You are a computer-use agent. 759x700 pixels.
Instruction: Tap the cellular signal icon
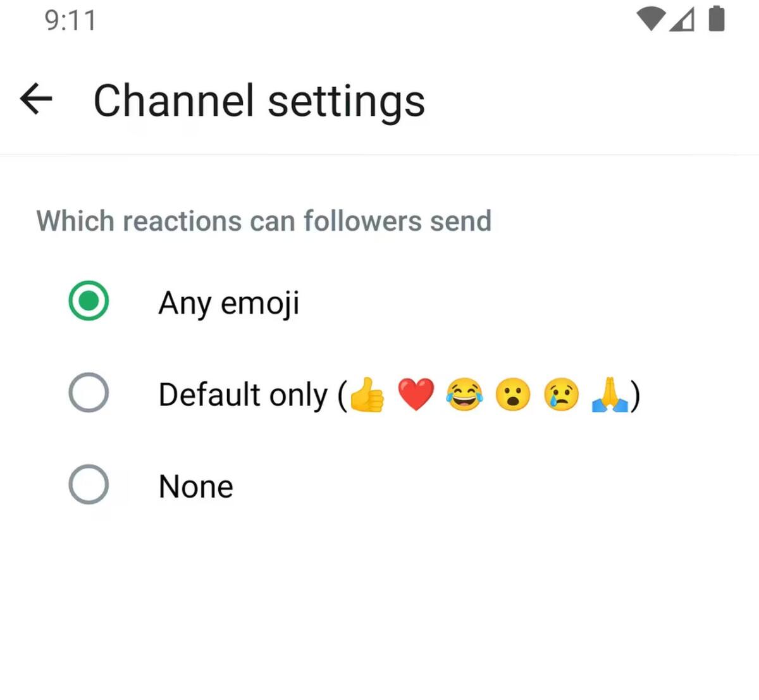tap(682, 20)
